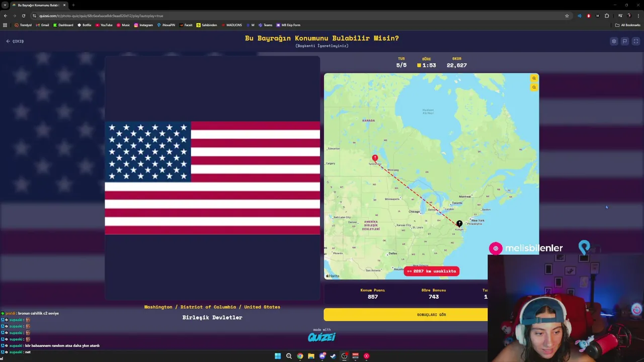Open File Explorer from the taskbar
This screenshot has width=644, height=362.
311,356
